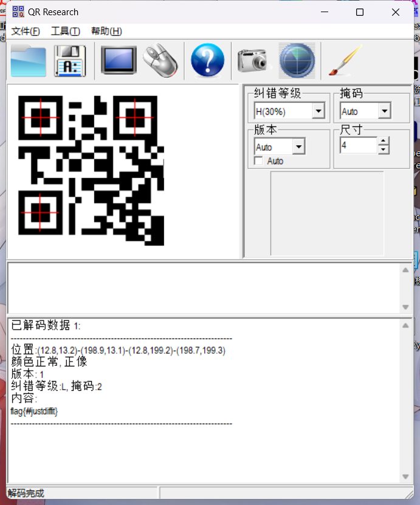Open the 文件(F) menu
This screenshot has height=505, width=420.
click(x=26, y=32)
